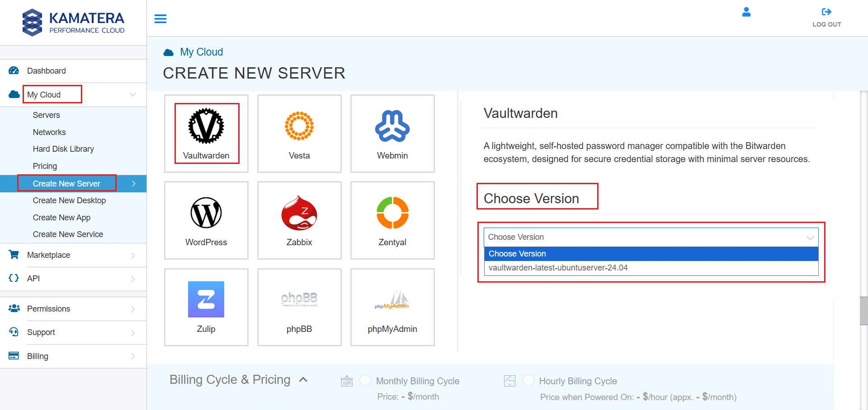Enable Monthly Billing Cycle radio button
This screenshot has height=410, width=868.
coord(365,380)
